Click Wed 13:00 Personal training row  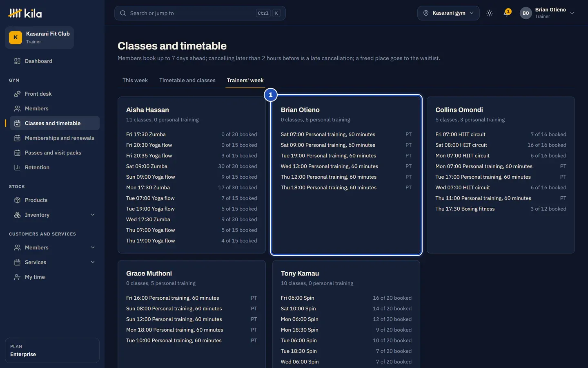(346, 166)
